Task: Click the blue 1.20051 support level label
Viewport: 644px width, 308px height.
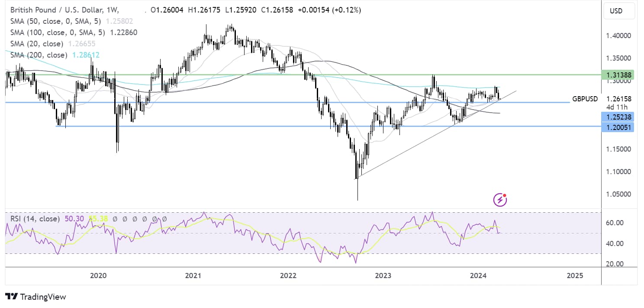Action: [x=619, y=127]
